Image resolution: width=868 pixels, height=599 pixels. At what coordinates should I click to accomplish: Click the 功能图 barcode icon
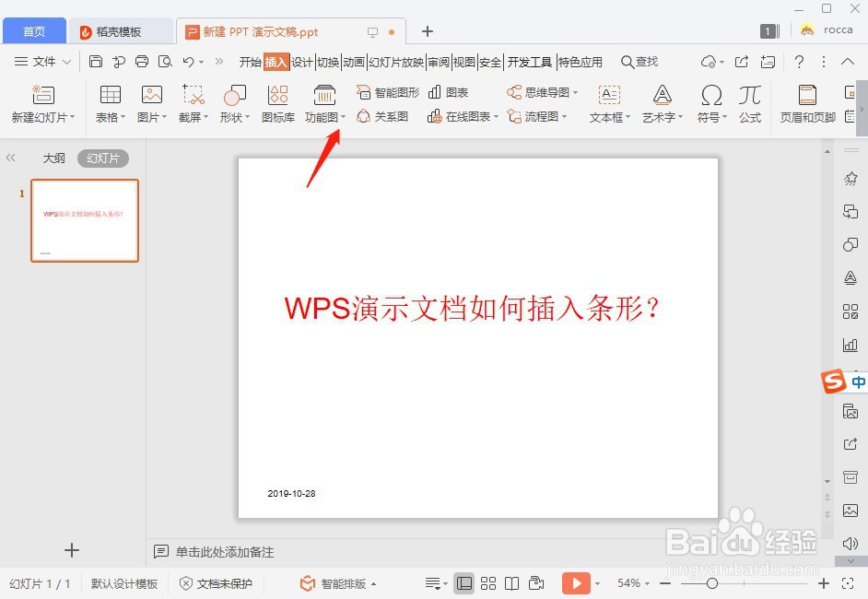[324, 95]
